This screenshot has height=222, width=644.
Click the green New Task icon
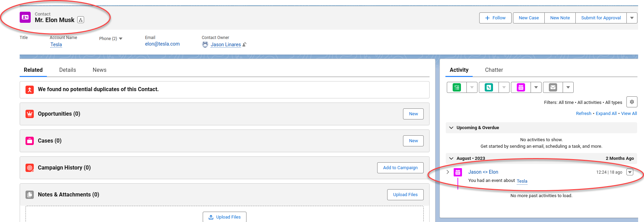(457, 87)
